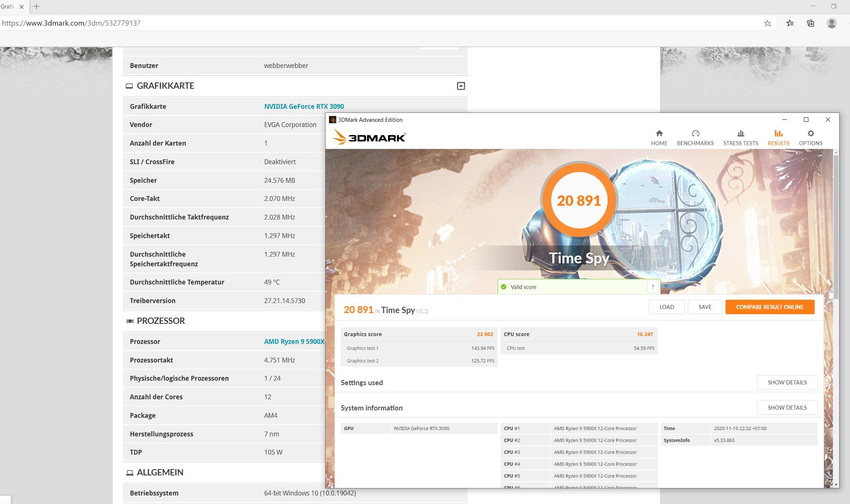Switch to the Results tab

click(x=778, y=138)
